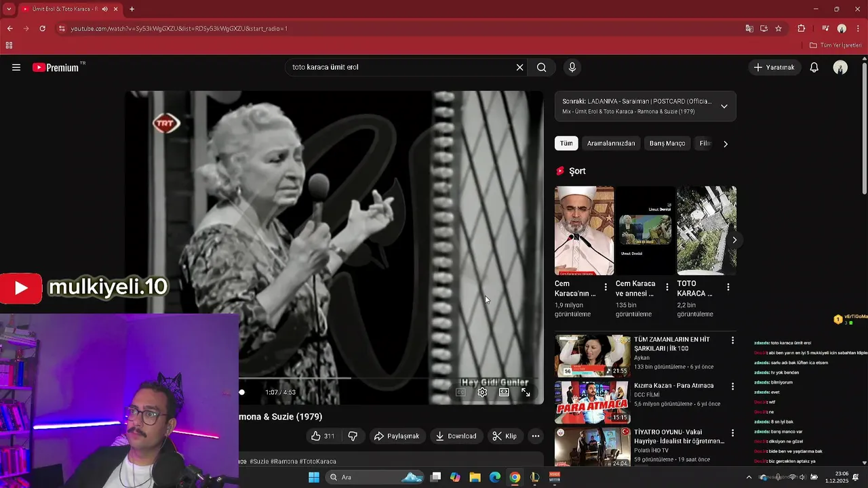Select the Barış Manço filter chip
Screen dimensions: 868x488
pyautogui.click(x=667, y=143)
